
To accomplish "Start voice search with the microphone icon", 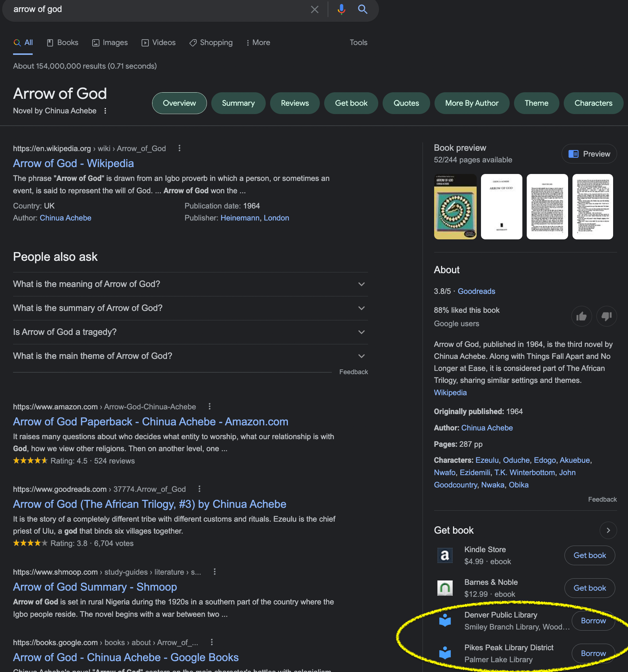I will click(x=341, y=9).
